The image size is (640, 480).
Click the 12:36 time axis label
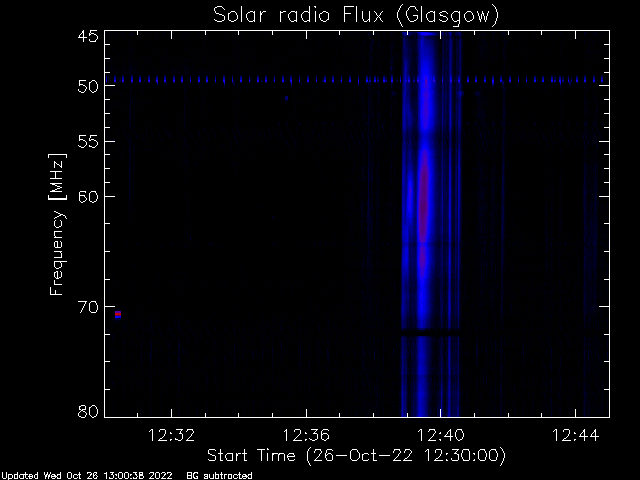(x=306, y=435)
